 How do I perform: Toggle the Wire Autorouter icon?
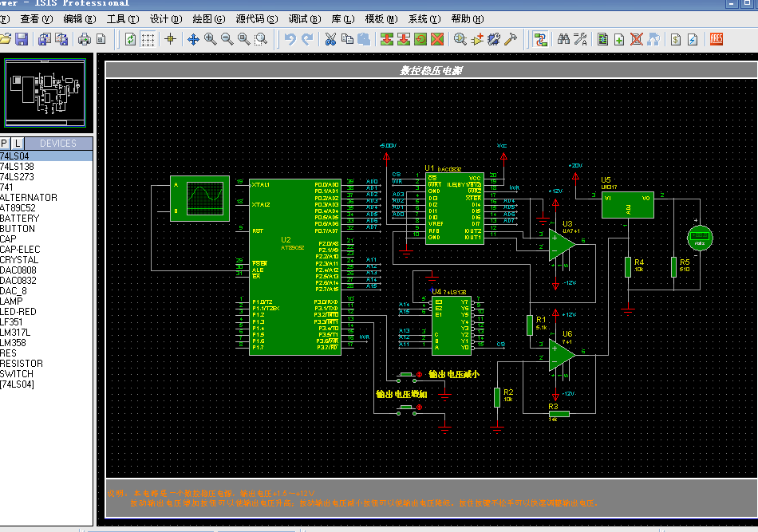540,39
